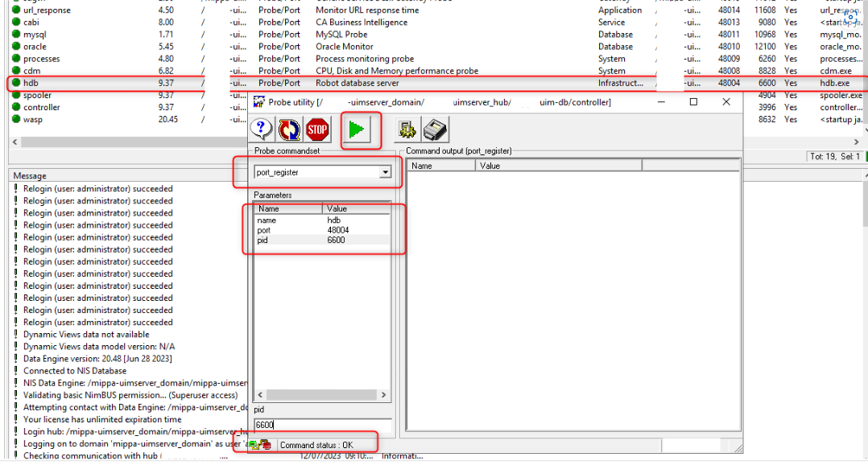Image resolution: width=868 pixels, height=465 pixels.
Task: Click the green status icon for cdm
Action: tap(16, 71)
